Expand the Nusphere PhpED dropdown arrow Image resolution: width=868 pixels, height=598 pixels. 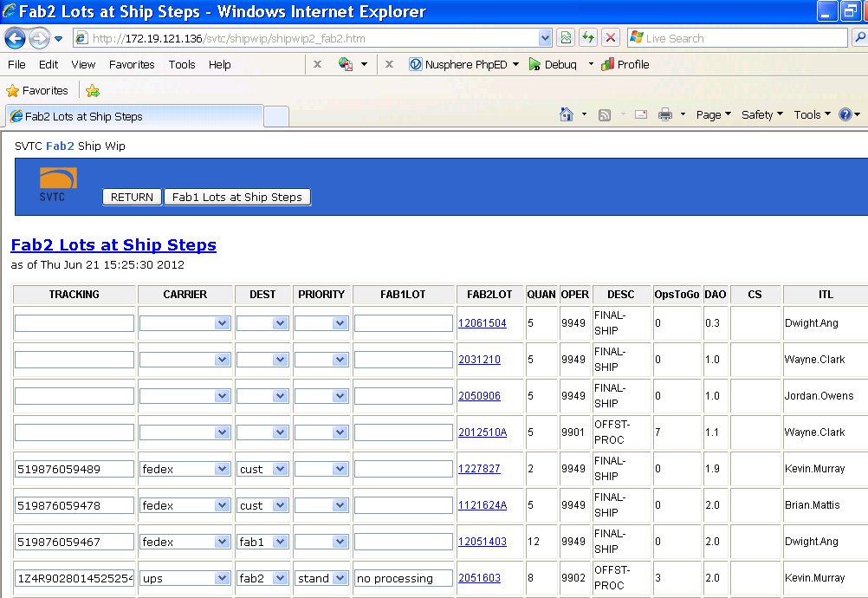pyautogui.click(x=516, y=64)
